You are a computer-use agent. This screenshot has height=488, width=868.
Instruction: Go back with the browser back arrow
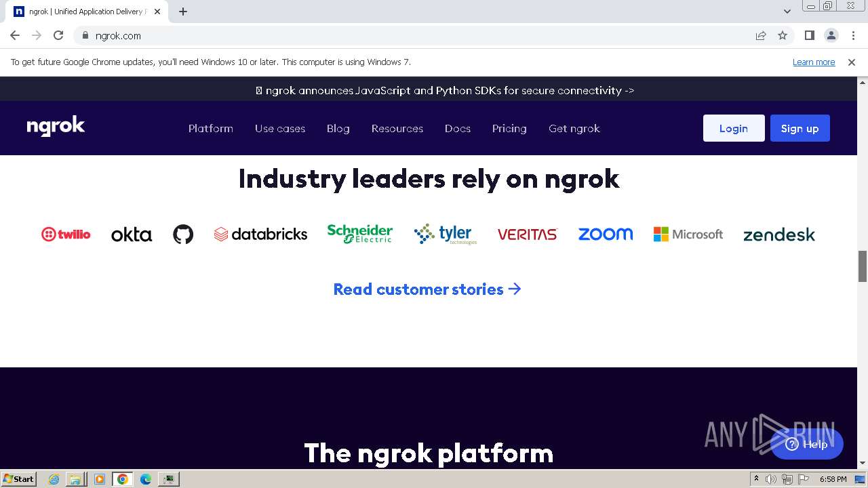pos(15,35)
